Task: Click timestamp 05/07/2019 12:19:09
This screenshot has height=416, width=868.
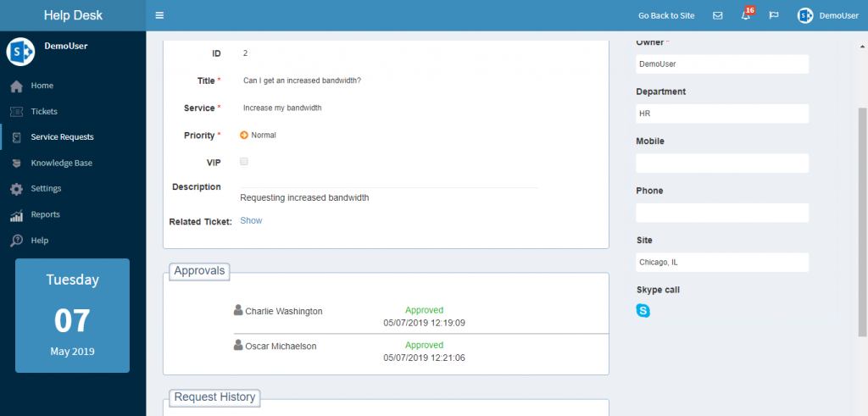Action: [424, 323]
